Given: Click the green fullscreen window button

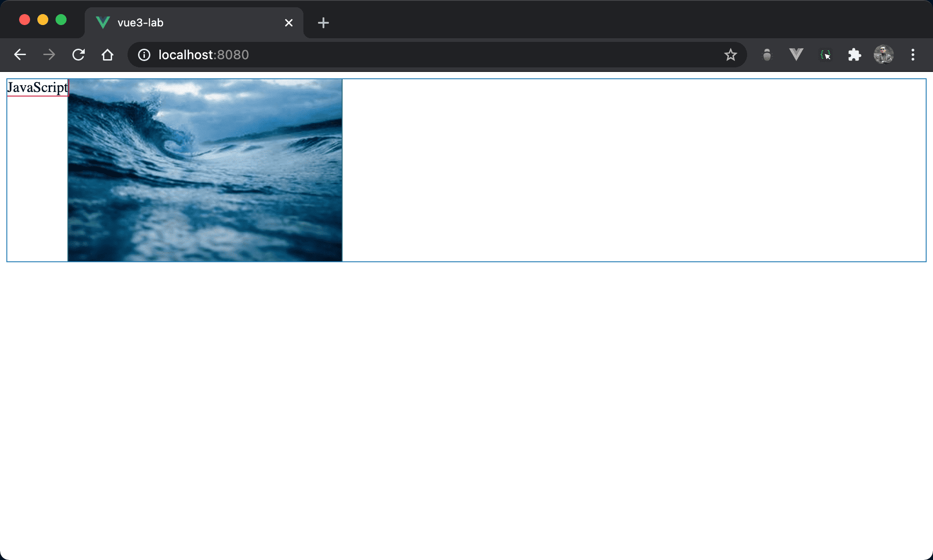Looking at the screenshot, I should coord(61,20).
